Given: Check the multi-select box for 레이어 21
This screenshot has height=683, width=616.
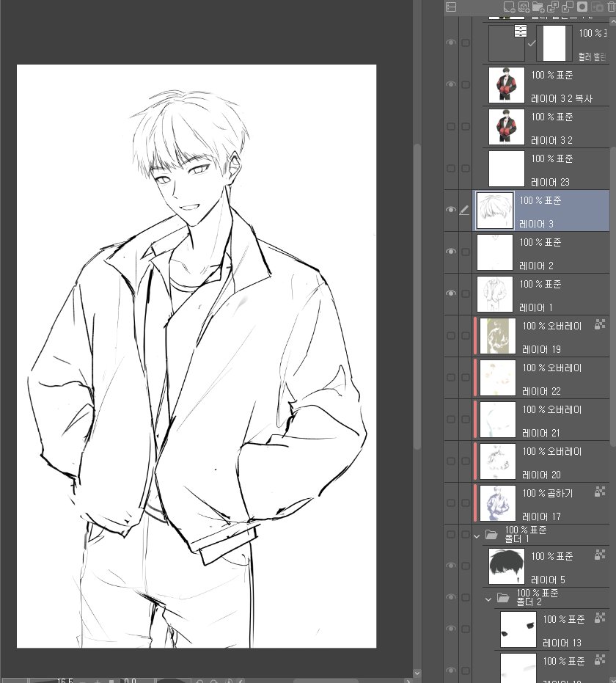Looking at the screenshot, I should coord(466,419).
